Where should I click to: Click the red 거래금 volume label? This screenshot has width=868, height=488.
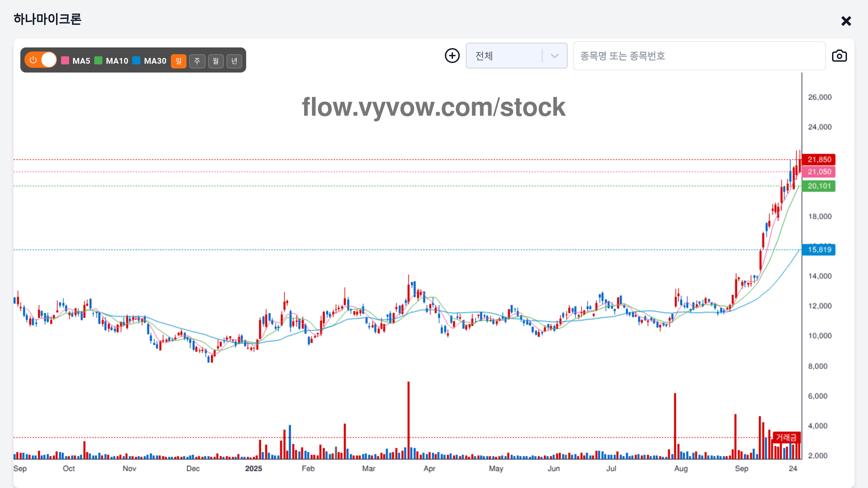pos(786,438)
